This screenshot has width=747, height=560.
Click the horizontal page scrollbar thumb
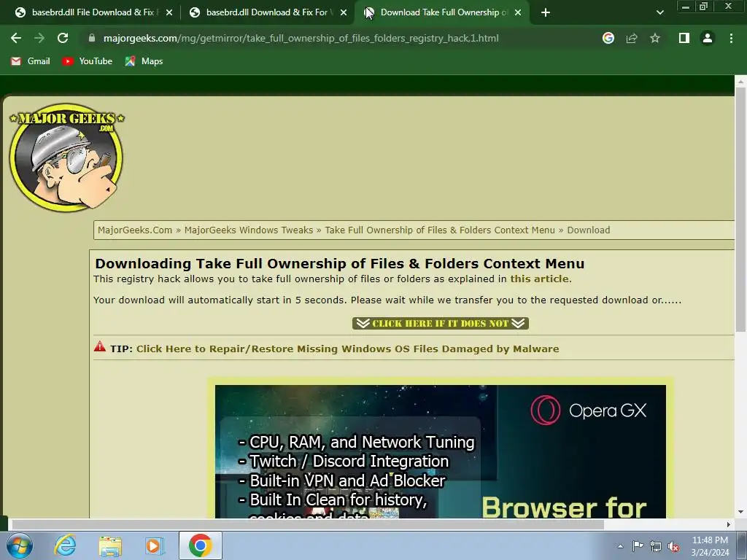(x=308, y=524)
